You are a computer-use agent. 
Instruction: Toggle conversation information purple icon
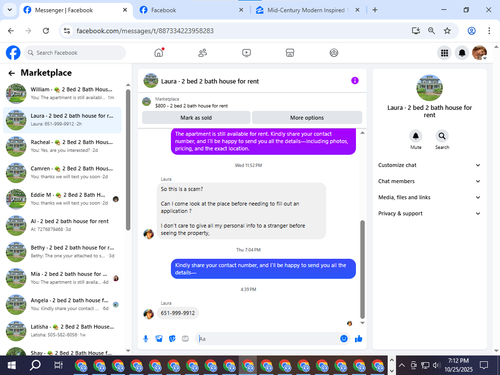coord(355,81)
